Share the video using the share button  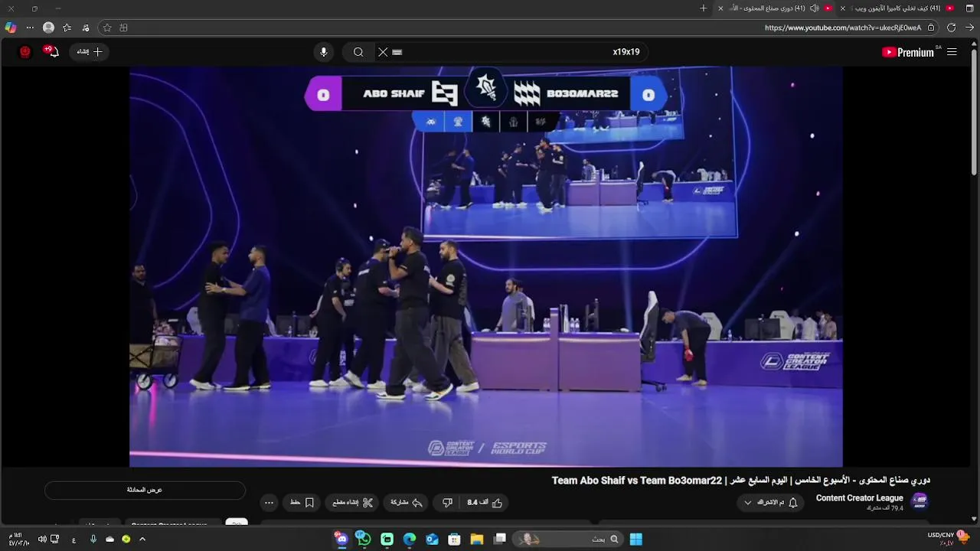click(x=407, y=503)
